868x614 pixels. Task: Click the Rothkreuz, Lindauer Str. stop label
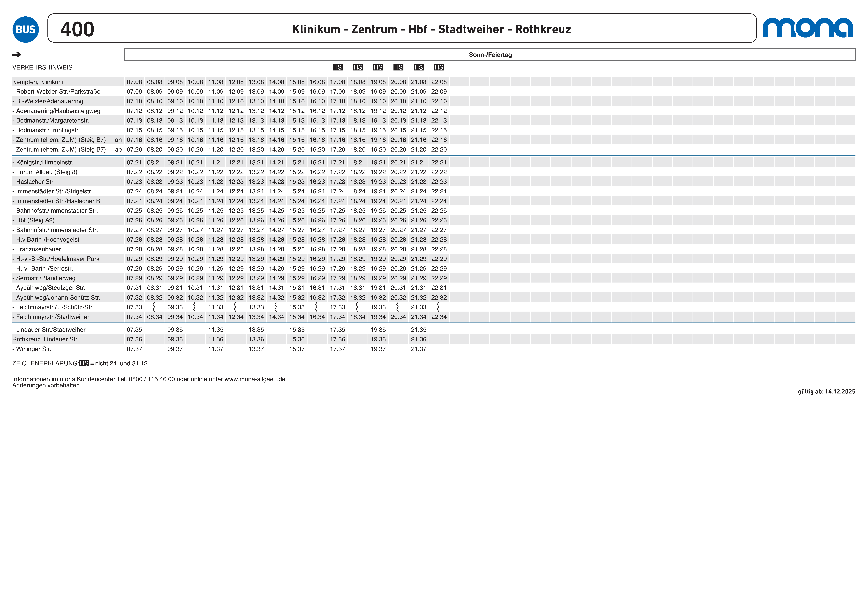point(45,339)
